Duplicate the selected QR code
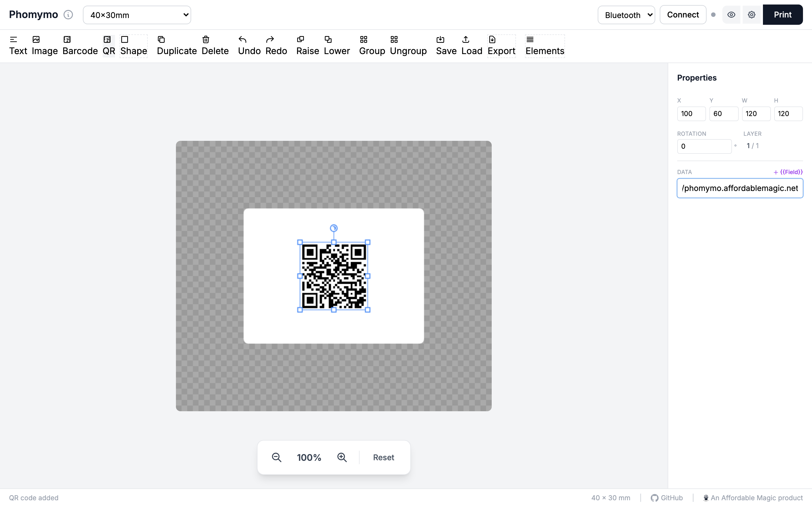 click(177, 45)
